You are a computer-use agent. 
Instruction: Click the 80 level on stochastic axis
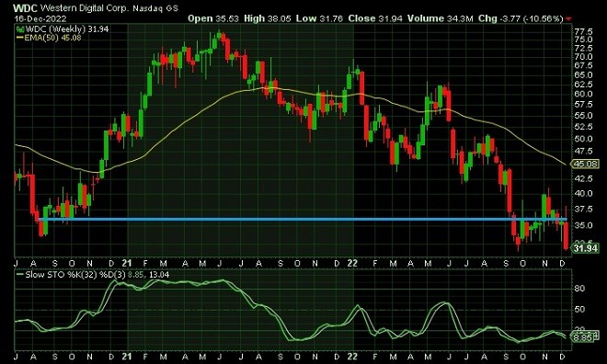579,289
